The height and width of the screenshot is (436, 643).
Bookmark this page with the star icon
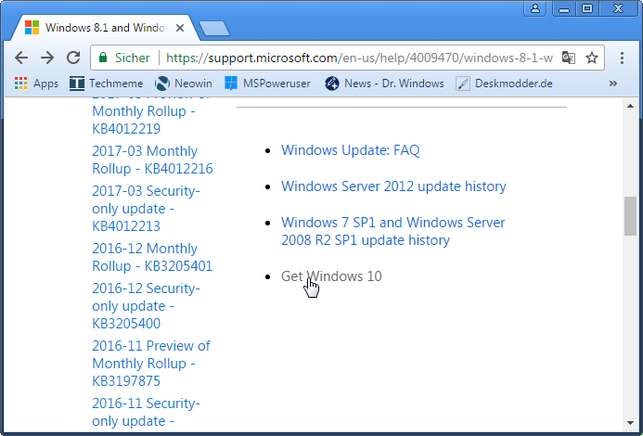click(591, 58)
